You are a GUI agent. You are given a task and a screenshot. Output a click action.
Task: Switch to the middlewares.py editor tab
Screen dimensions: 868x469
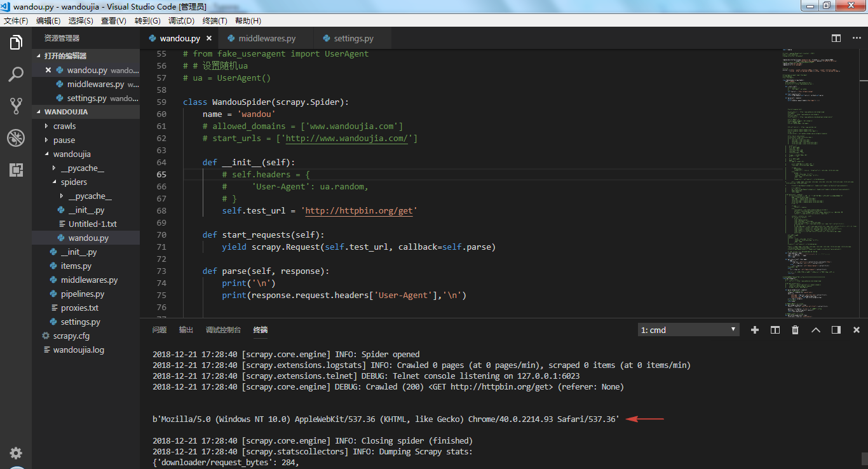pyautogui.click(x=267, y=38)
